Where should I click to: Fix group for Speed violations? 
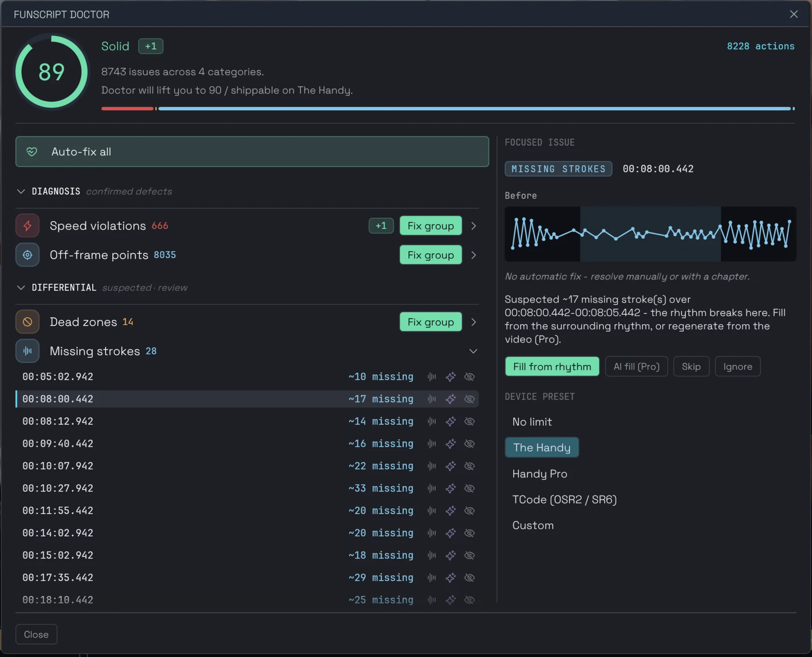[x=430, y=226]
